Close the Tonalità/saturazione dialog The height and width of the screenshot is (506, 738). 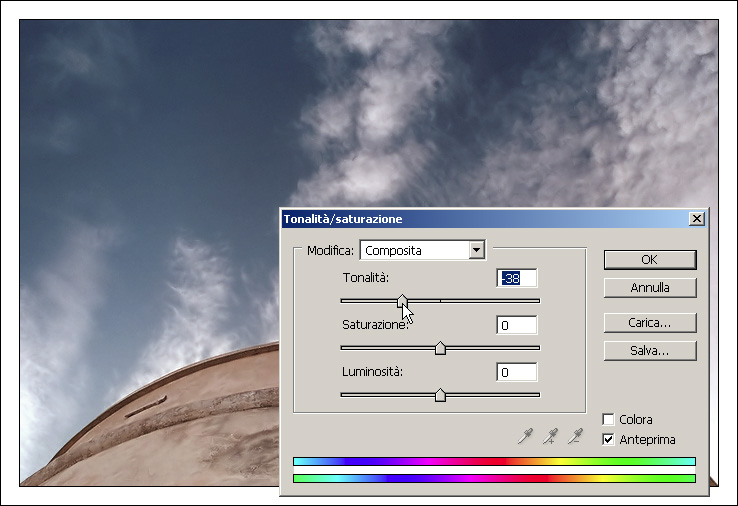697,219
